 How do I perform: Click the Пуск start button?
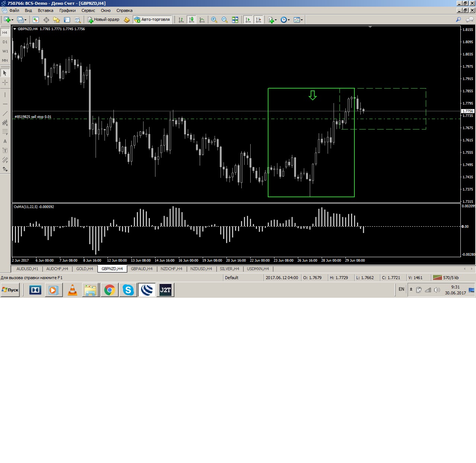10,290
